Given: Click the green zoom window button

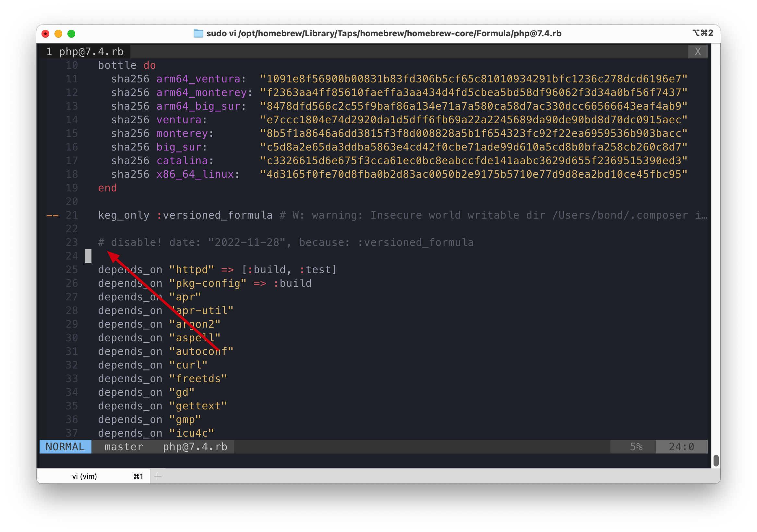Looking at the screenshot, I should click(71, 34).
